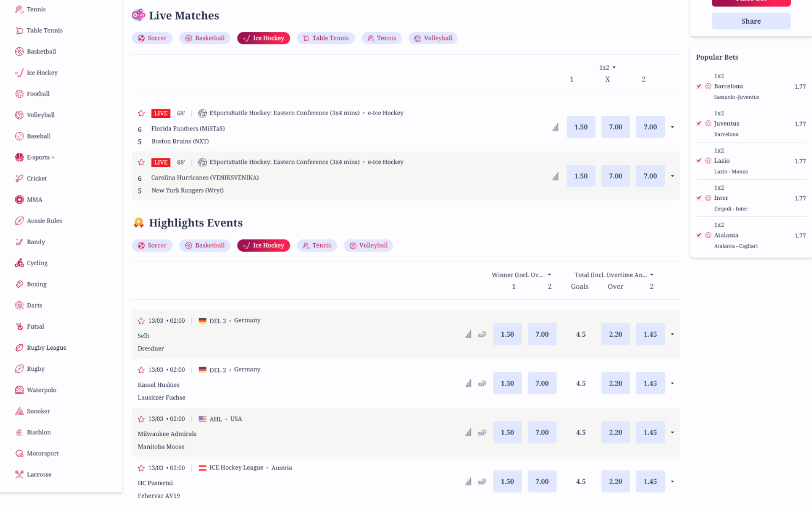Viewport: 812px width, 505px height.
Task: Click the Share button
Action: click(751, 21)
